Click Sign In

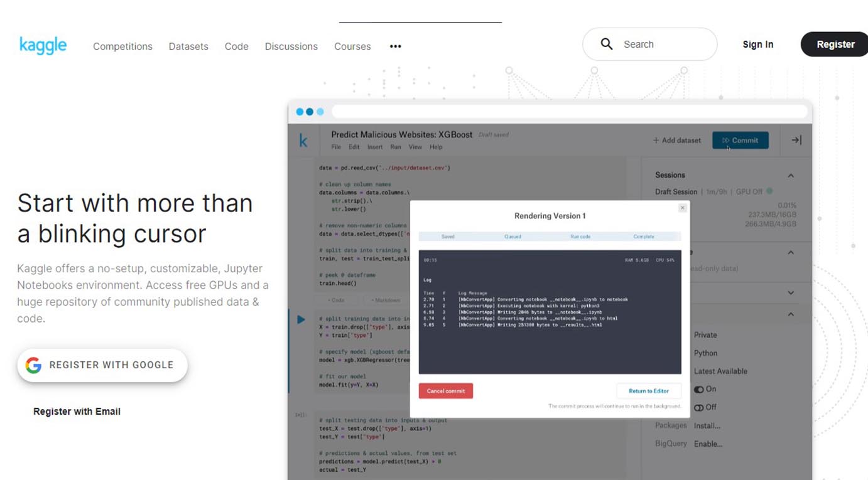click(x=758, y=45)
